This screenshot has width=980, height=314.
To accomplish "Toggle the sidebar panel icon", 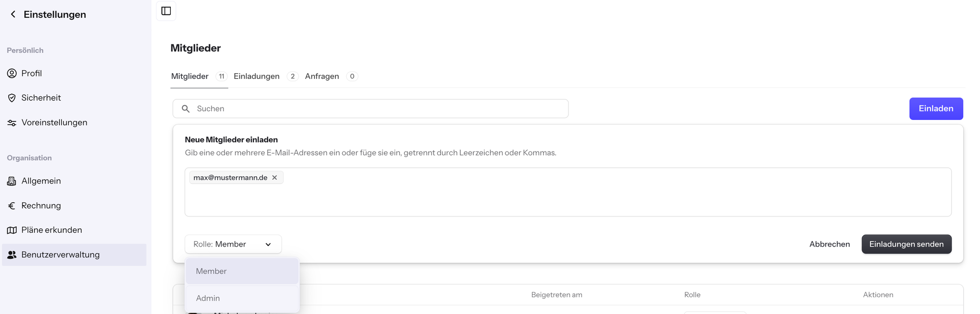I will click(166, 11).
